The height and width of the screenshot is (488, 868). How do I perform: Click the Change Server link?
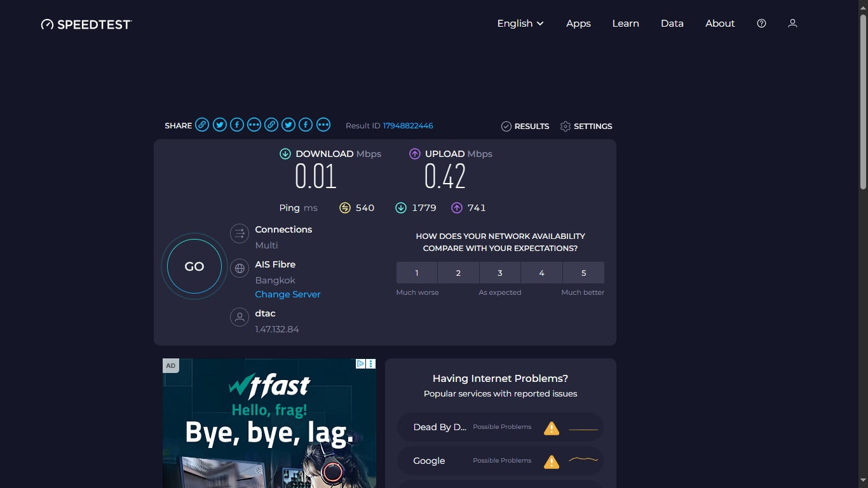pos(288,294)
